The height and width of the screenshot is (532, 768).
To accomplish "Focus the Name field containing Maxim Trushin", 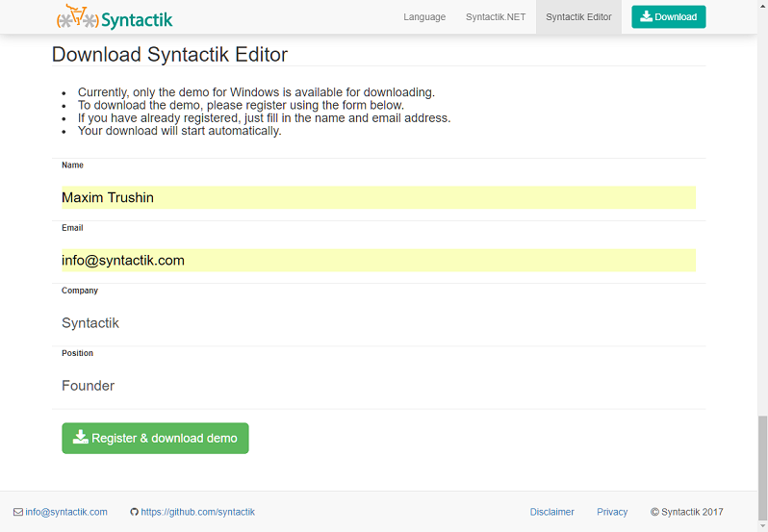I will coord(378,197).
